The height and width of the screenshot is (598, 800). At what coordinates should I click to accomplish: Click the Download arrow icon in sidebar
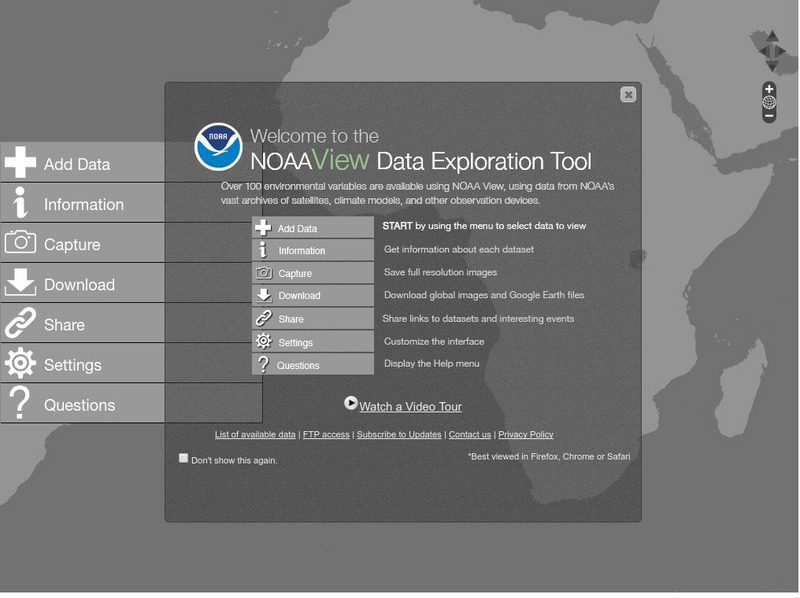(20, 283)
